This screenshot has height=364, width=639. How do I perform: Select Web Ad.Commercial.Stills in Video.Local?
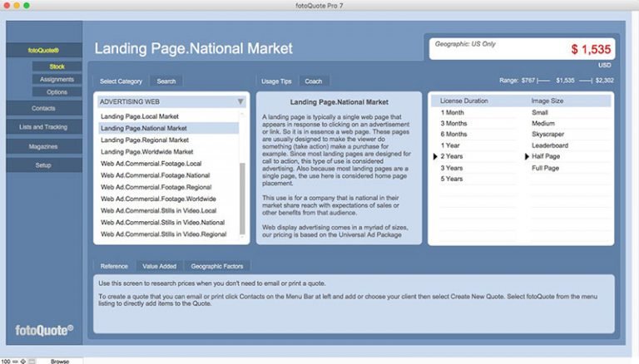point(168,211)
